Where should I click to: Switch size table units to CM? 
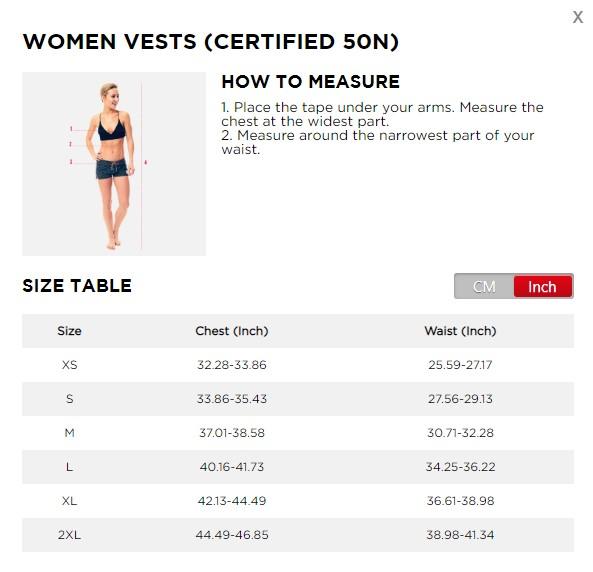click(484, 286)
